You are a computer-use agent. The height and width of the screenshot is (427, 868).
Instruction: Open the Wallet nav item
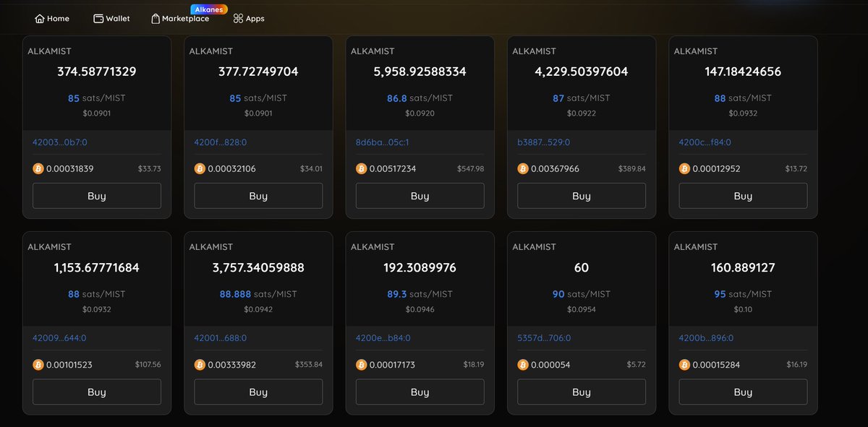(x=111, y=19)
